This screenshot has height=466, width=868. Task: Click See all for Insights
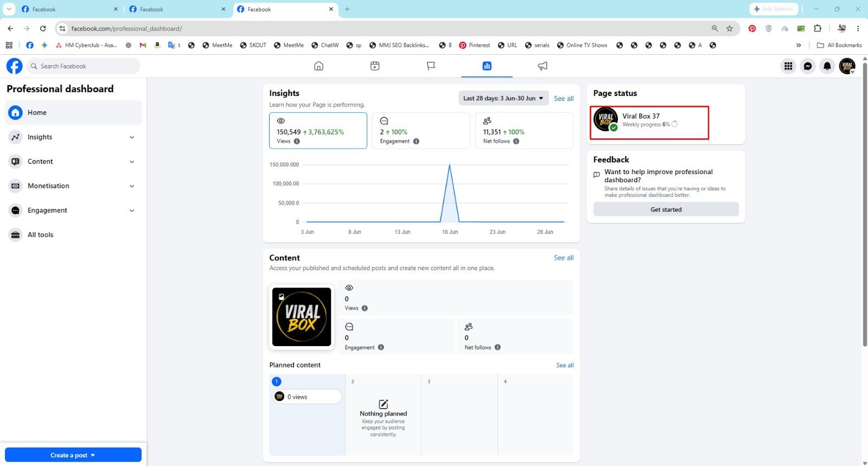coord(564,99)
